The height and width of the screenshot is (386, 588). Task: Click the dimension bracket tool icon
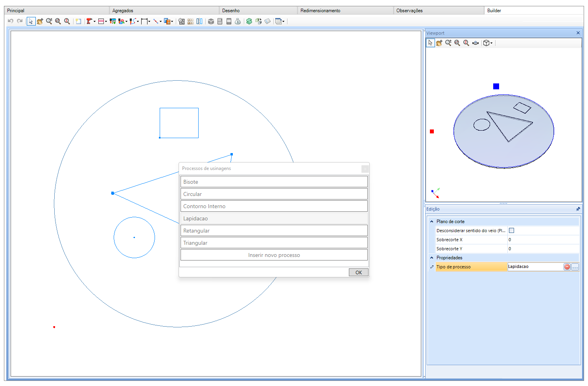pyautogui.click(x=144, y=21)
